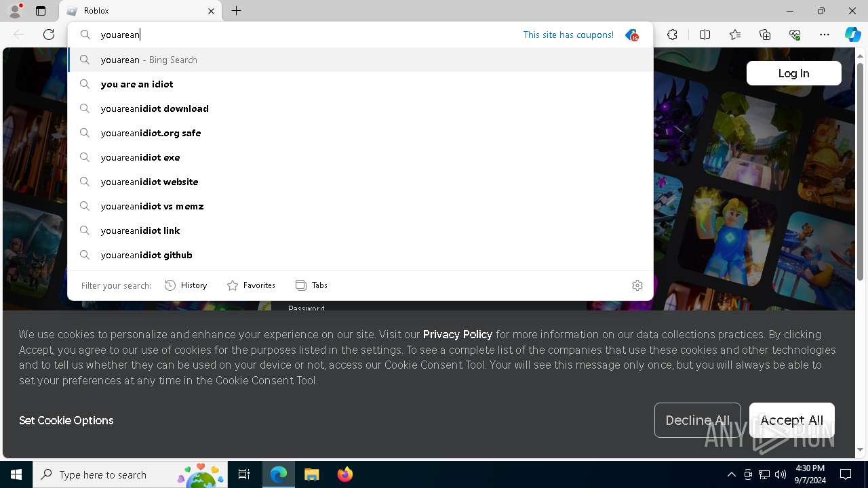
Task: Open the tab actions menu icon
Action: coord(41,11)
